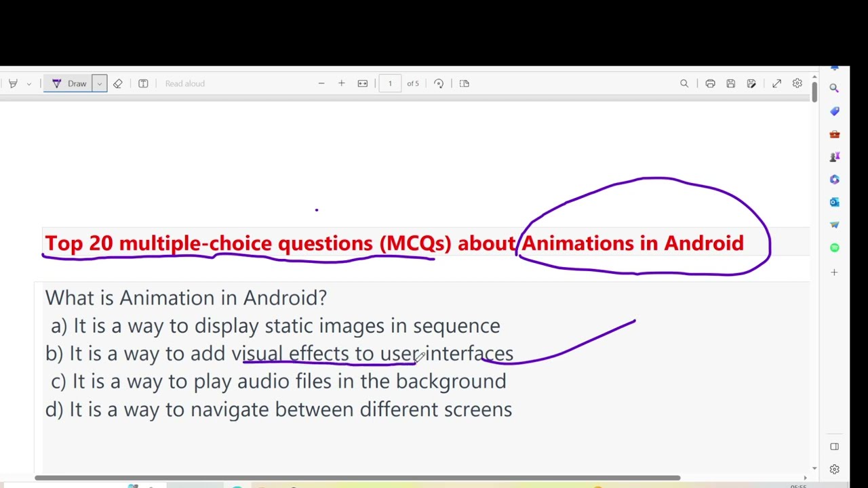Toggle Fit to width view
The width and height of the screenshot is (868, 488).
363,83
